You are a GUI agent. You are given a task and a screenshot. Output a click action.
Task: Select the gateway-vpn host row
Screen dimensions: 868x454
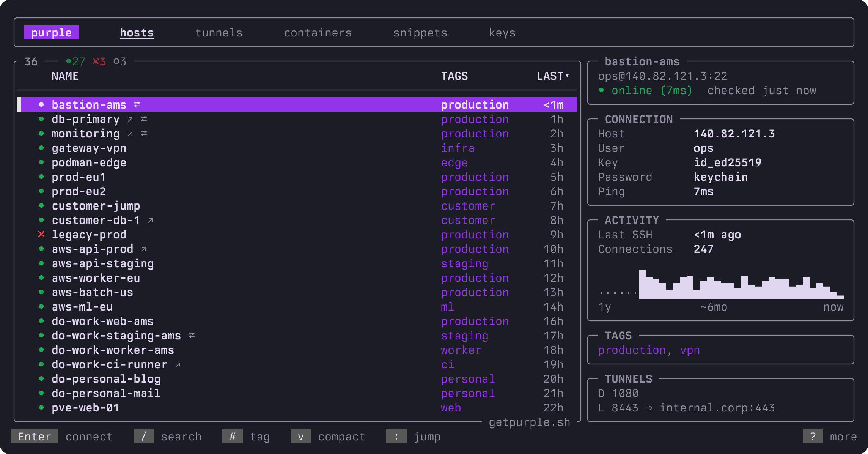pos(297,148)
